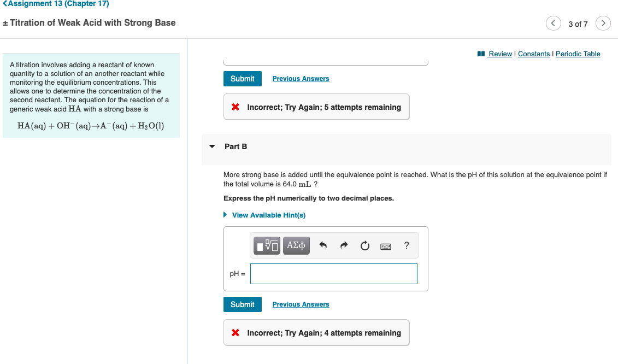Select the Greek letters ΑΣφ icon
The height and width of the screenshot is (364, 618).
pos(296,245)
